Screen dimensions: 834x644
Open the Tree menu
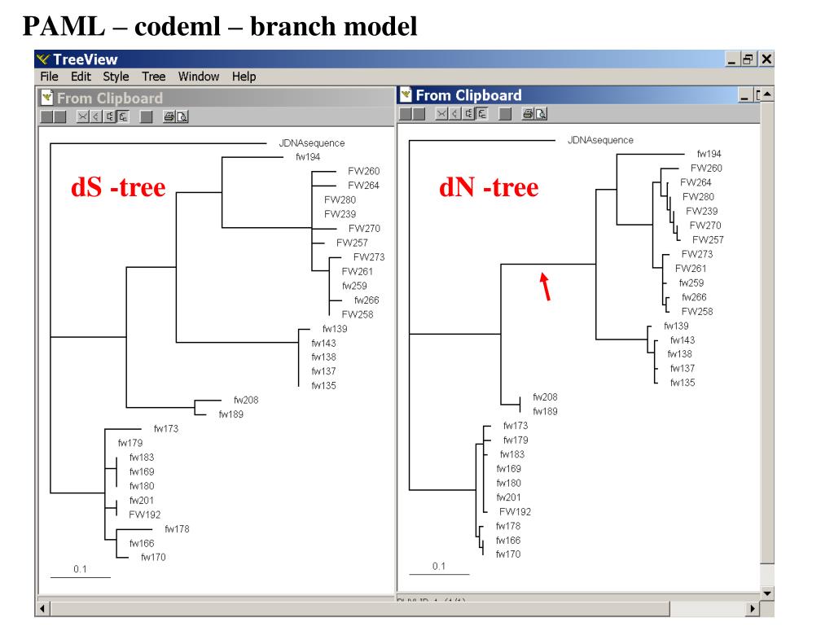[153, 77]
